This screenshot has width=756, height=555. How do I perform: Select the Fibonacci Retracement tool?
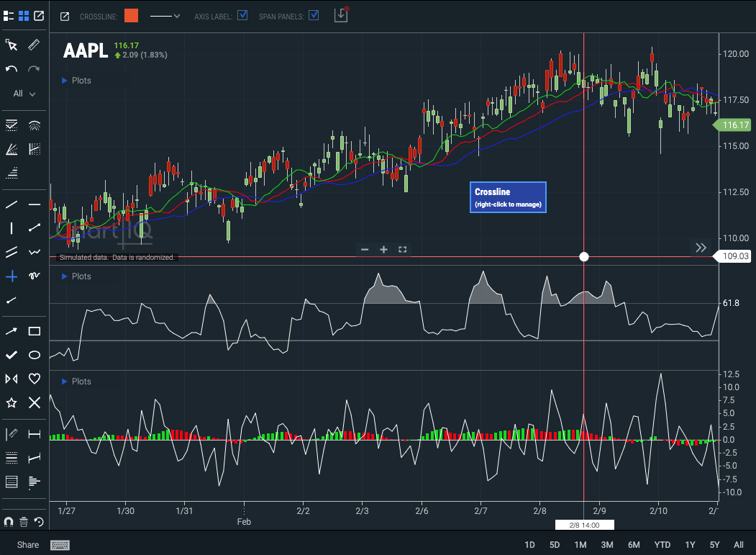coord(12,125)
